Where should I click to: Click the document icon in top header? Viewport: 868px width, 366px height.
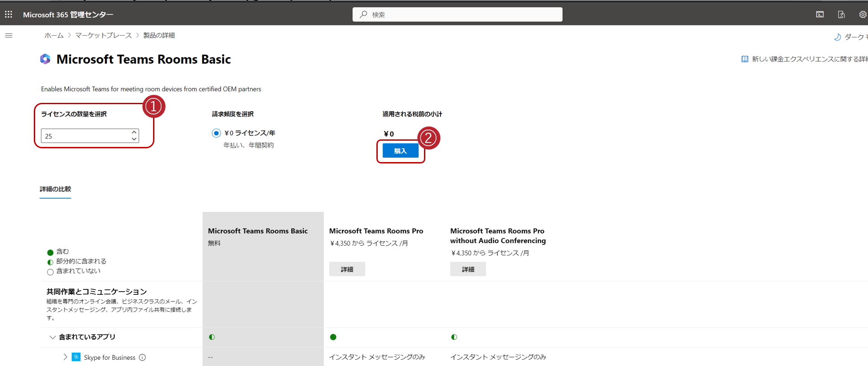coord(841,15)
